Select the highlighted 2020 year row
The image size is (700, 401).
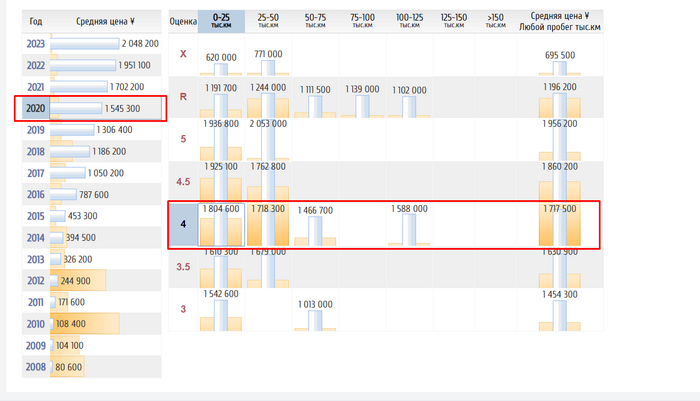click(x=92, y=109)
